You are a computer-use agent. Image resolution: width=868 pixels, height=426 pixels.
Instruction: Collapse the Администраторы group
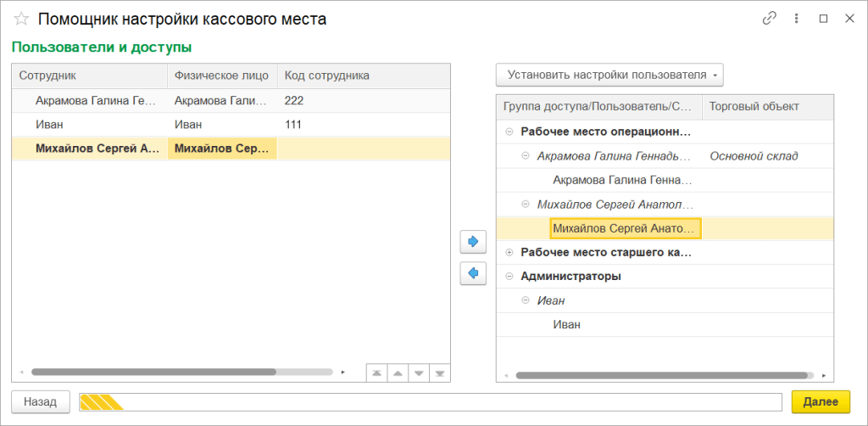click(x=509, y=276)
